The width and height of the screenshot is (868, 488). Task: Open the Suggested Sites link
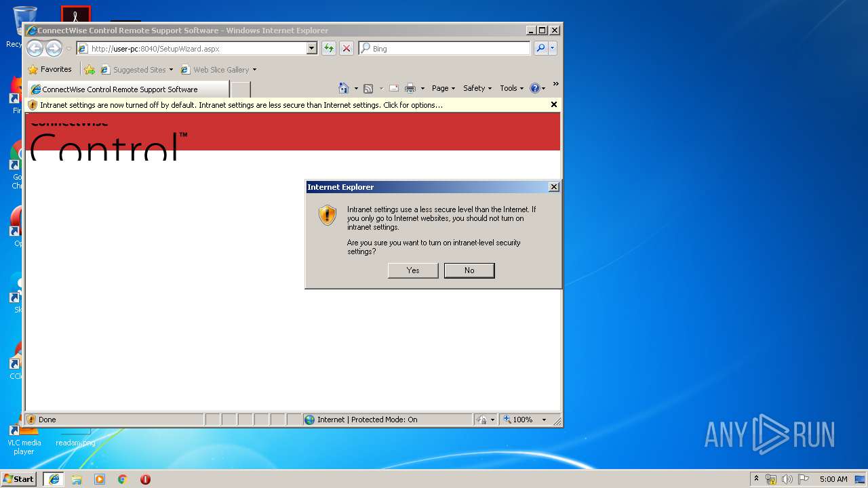[x=136, y=69]
